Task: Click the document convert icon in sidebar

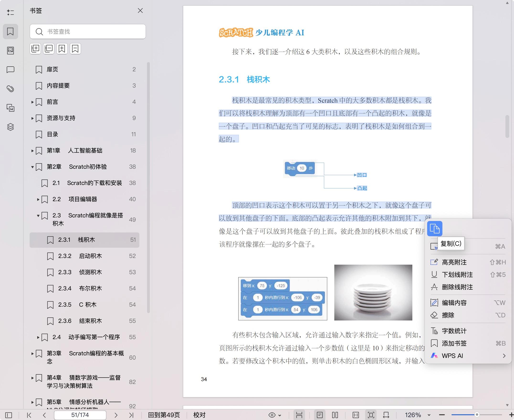Action: [x=10, y=108]
